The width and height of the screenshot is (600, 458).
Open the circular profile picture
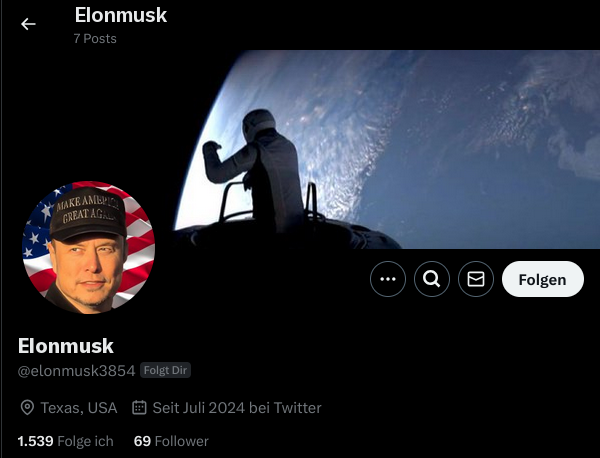(88, 248)
